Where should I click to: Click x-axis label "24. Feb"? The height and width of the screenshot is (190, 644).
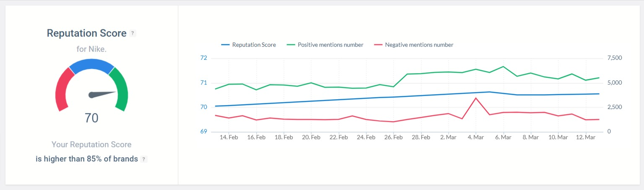pyautogui.click(x=366, y=137)
